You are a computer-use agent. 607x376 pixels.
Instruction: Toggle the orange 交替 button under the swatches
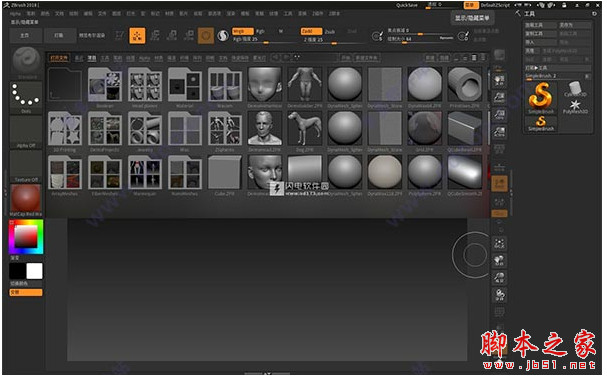coord(26,292)
